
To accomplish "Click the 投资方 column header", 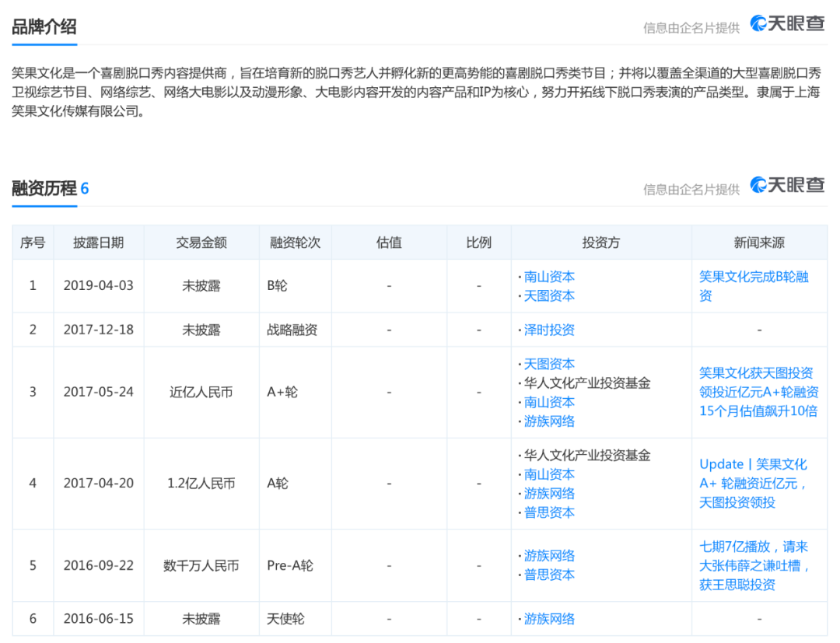I will click(x=601, y=243).
